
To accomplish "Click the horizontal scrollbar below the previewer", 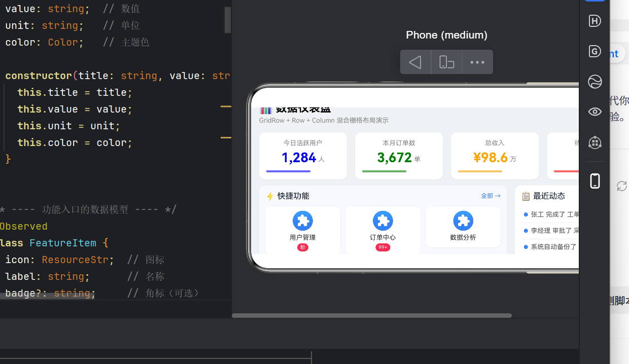I will [372, 315].
